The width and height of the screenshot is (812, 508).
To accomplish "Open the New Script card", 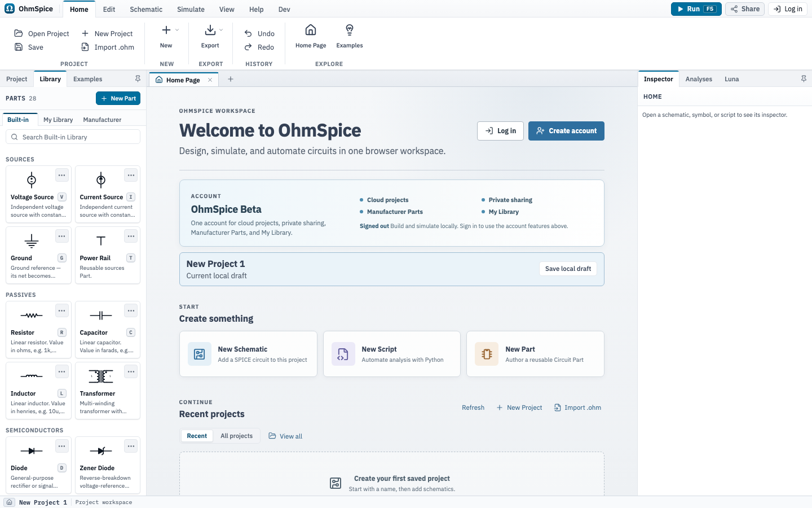I will (392, 354).
